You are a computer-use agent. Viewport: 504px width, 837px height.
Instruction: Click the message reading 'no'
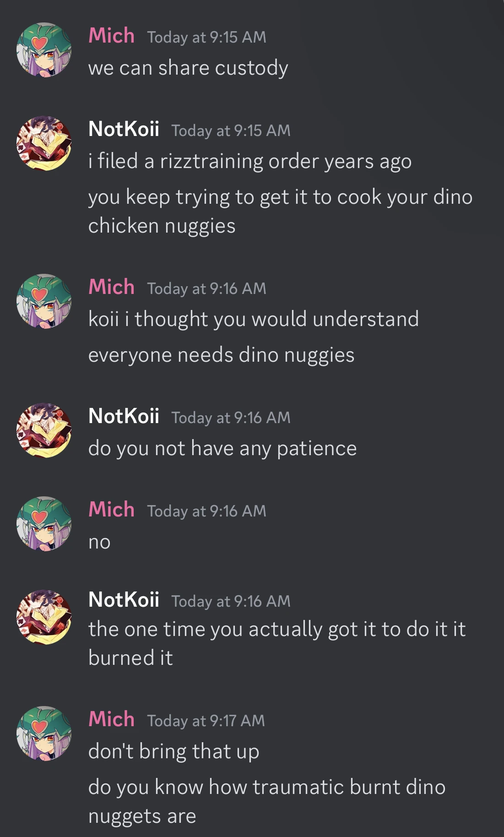tap(99, 542)
